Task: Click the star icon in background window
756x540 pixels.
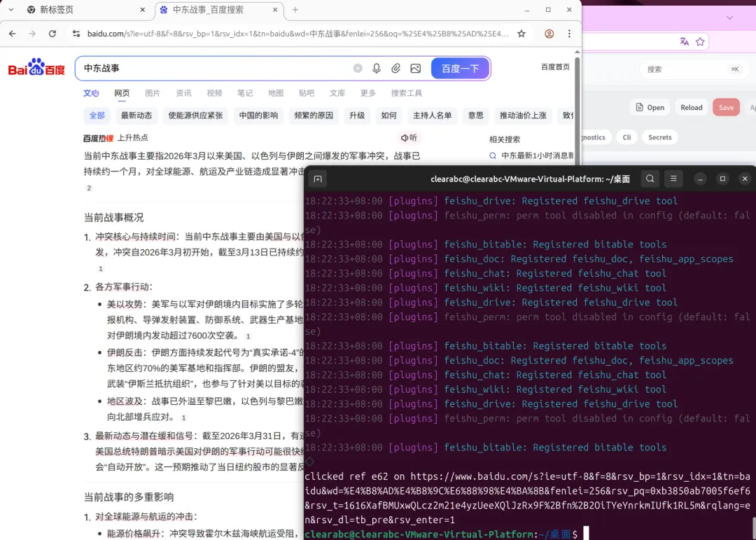Action: pyautogui.click(x=700, y=41)
